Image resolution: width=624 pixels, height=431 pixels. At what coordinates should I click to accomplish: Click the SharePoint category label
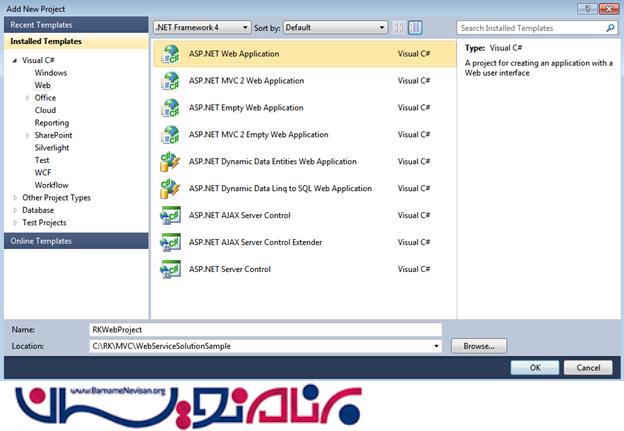point(53,135)
